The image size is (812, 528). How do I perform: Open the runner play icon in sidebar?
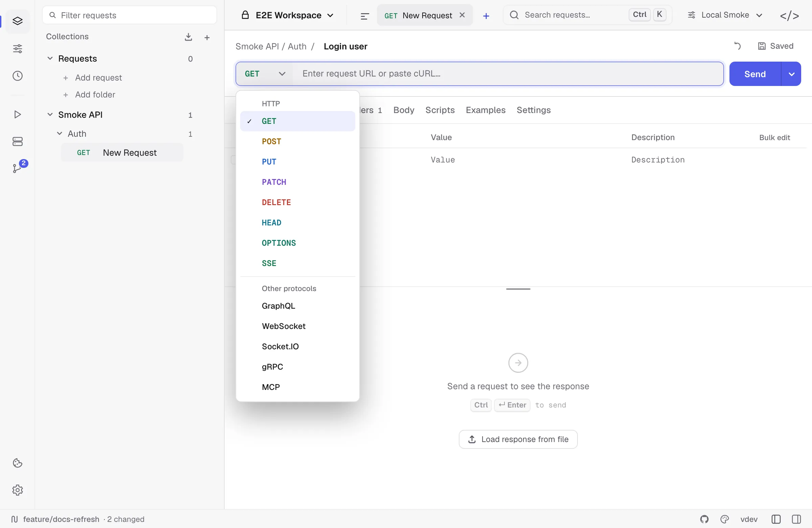(17, 114)
